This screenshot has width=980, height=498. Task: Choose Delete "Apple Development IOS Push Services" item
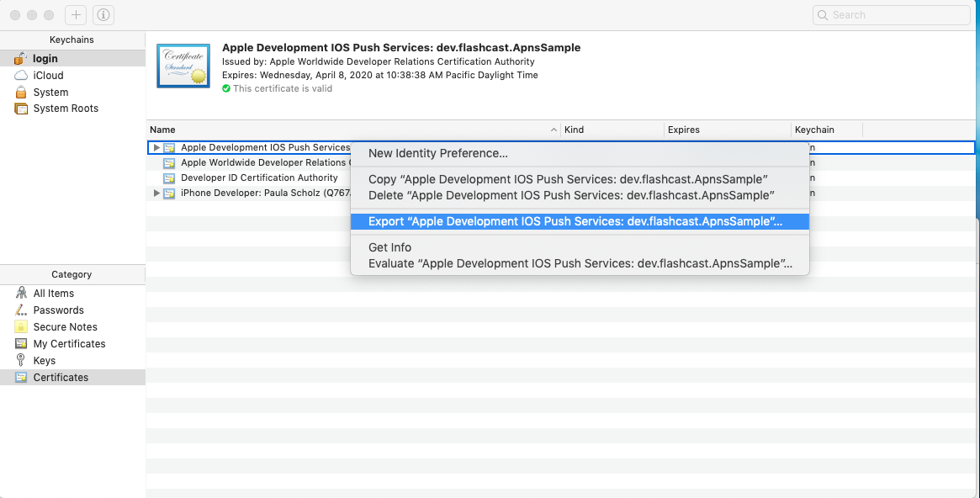[580, 195]
